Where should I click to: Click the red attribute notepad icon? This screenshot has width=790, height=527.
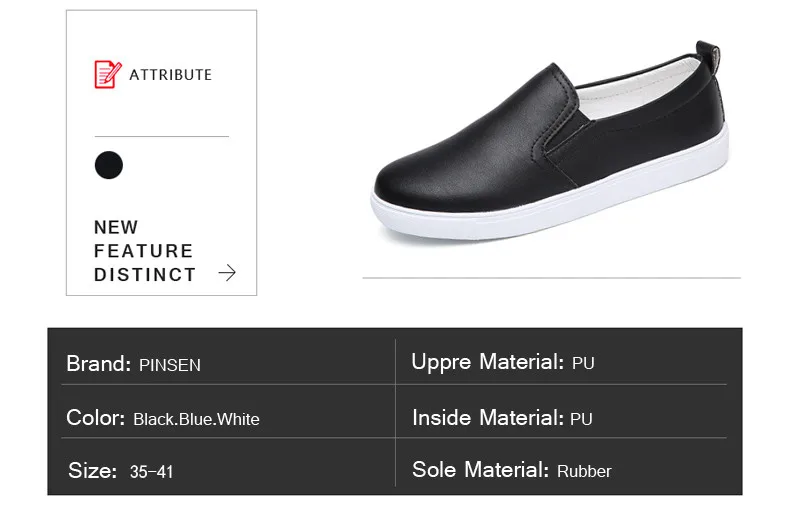(106, 74)
